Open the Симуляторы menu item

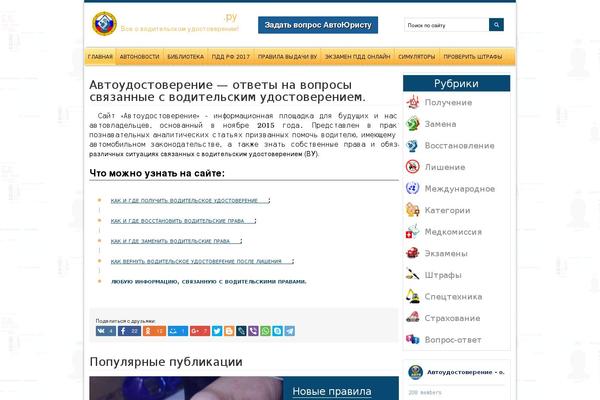pos(417,57)
